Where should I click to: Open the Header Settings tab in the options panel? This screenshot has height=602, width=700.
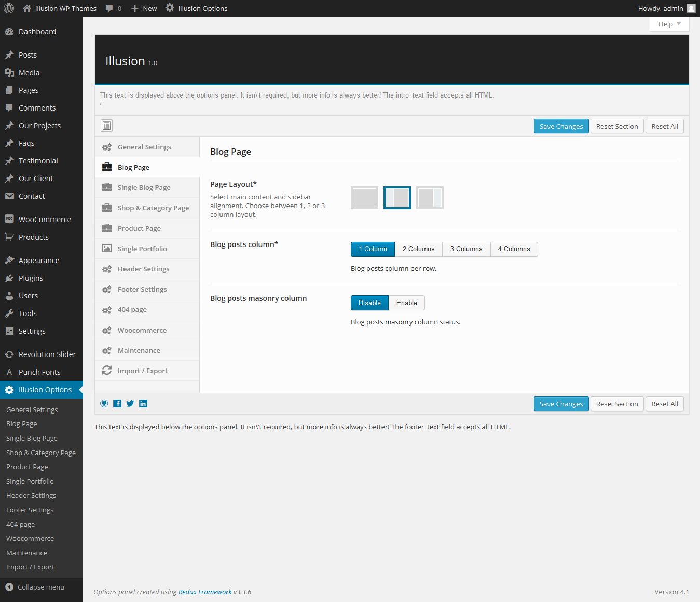click(x=147, y=269)
